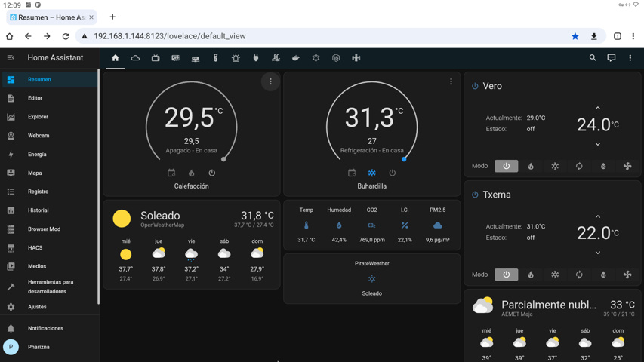Open Herramientas para desarrolladores

49,287
